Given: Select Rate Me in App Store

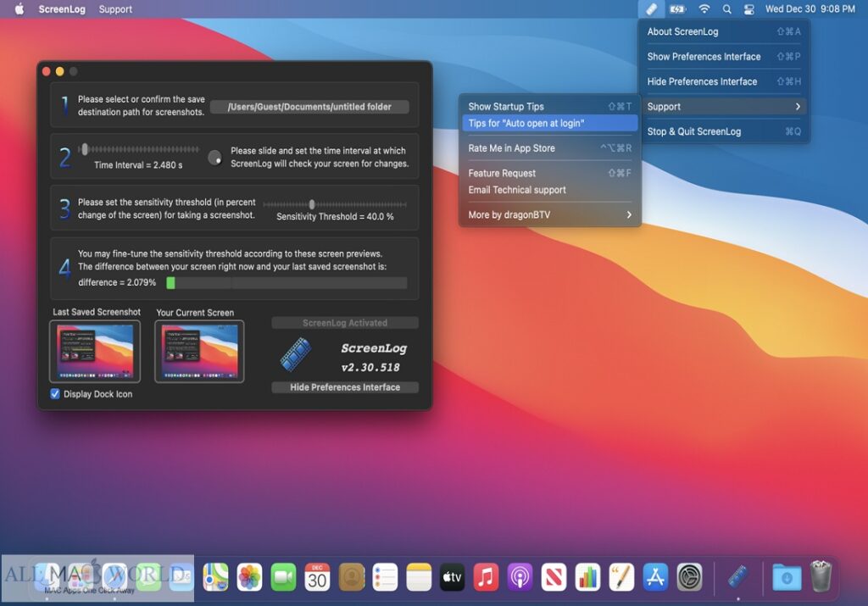Looking at the screenshot, I should pos(549,148).
